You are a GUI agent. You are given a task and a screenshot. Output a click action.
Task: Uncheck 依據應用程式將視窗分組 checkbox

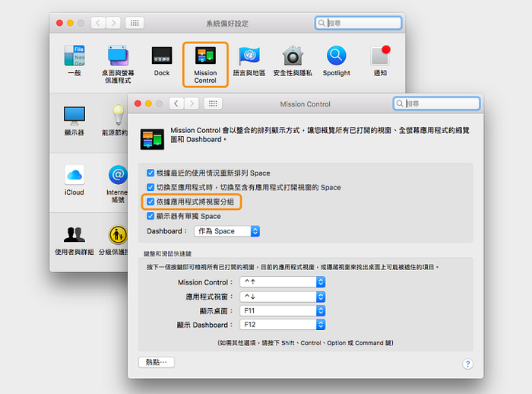click(x=150, y=202)
